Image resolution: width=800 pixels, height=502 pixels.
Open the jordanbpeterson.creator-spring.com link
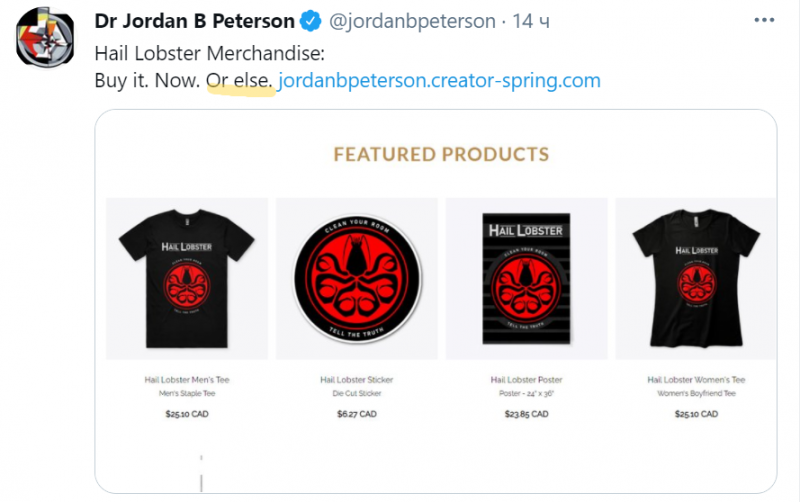[440, 80]
